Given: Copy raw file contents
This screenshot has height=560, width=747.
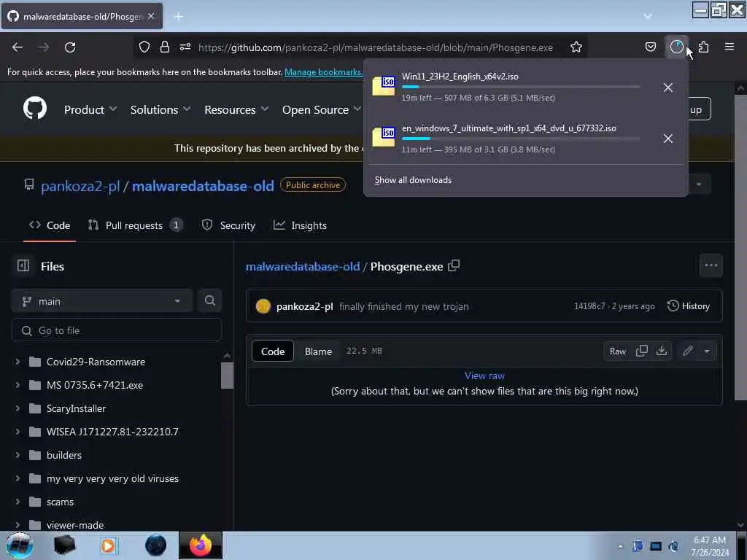Looking at the screenshot, I should (x=642, y=351).
